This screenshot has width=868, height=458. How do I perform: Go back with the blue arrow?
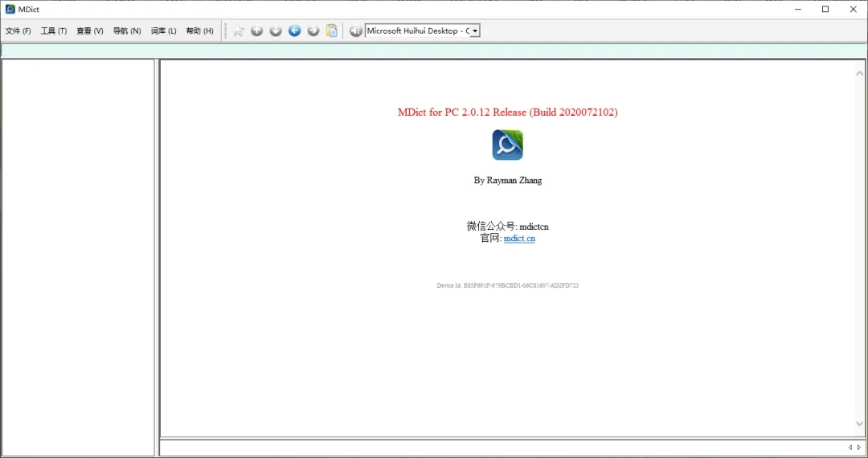point(294,31)
